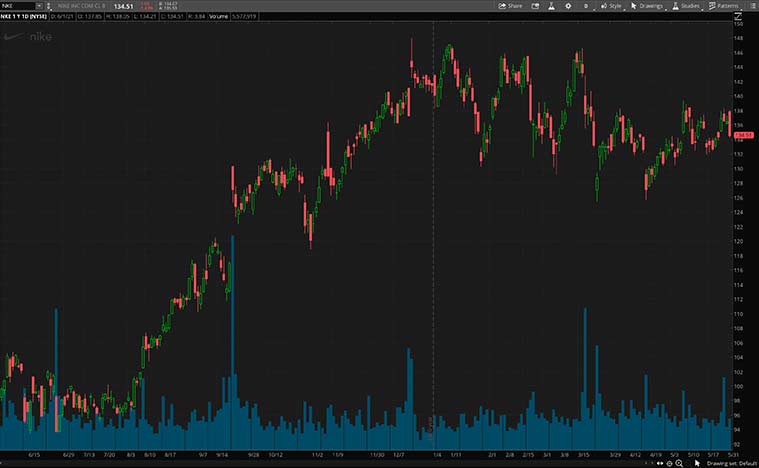Click the red 134.51 price label on axis

click(x=744, y=135)
